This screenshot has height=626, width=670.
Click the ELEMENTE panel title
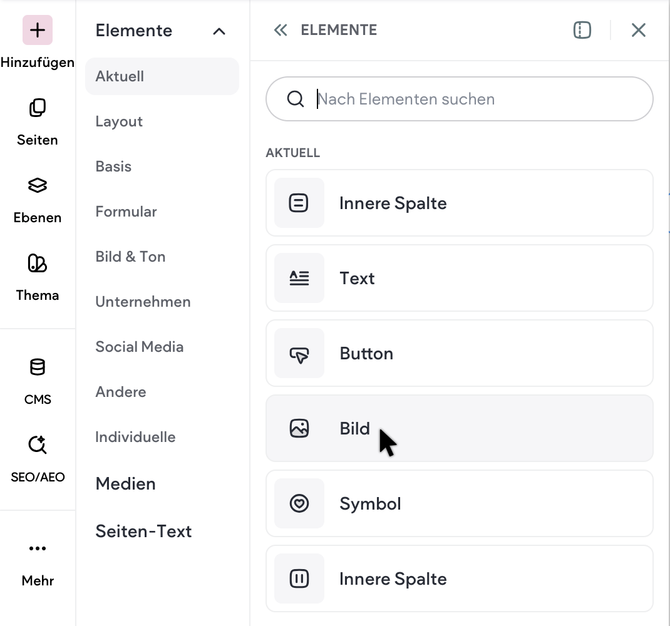tap(339, 30)
